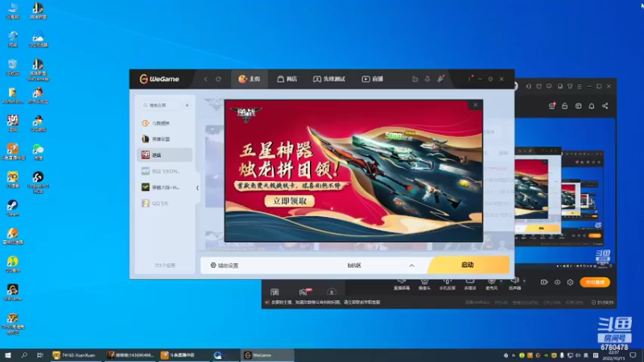Select 英雄联盟 in the WeGame sidebar

tap(165, 139)
